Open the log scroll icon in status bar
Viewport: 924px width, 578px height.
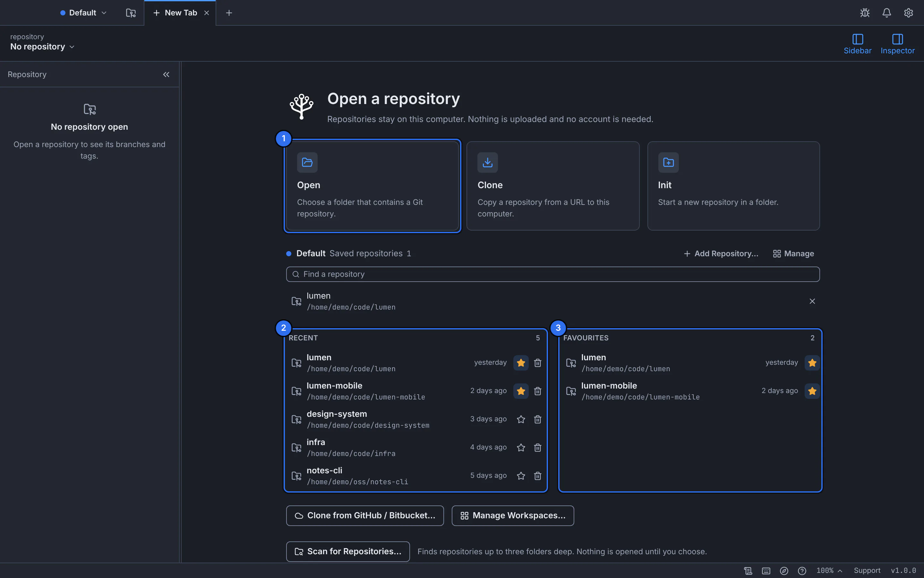748,571
